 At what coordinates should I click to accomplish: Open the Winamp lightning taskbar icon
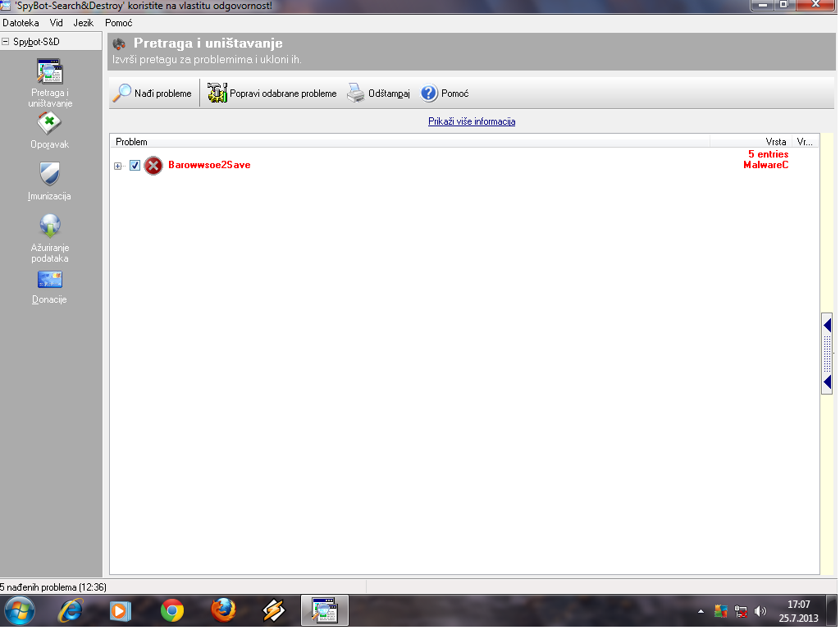pos(273,610)
